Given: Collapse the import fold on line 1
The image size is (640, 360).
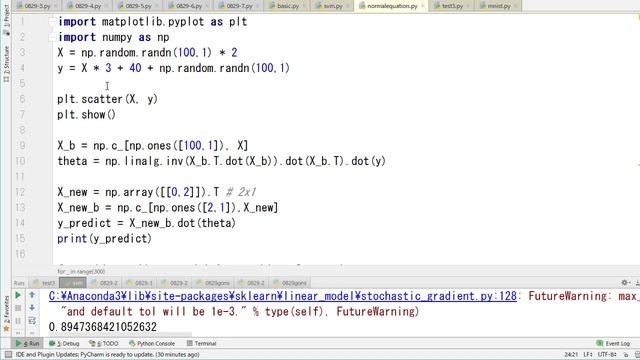Looking at the screenshot, I should tap(52, 22).
